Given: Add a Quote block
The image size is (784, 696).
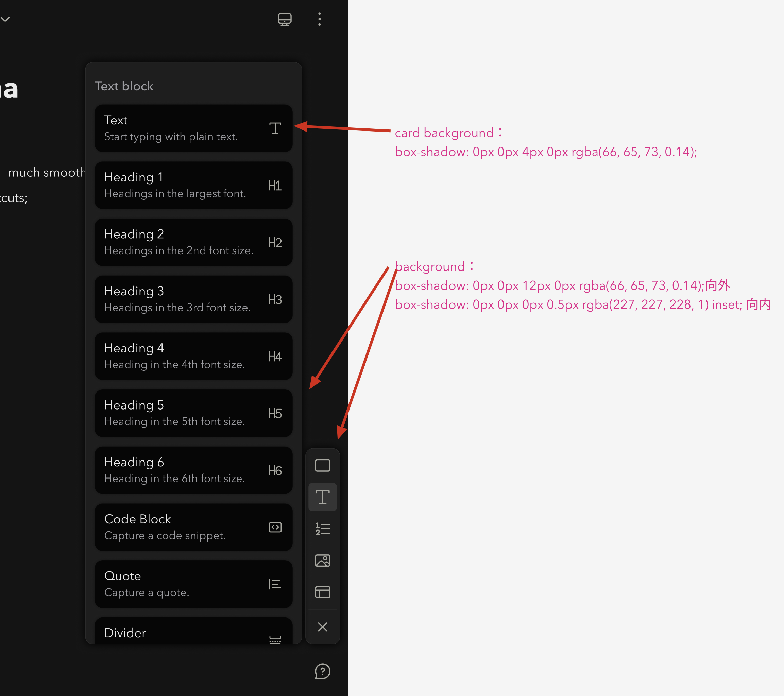Looking at the screenshot, I should click(193, 584).
